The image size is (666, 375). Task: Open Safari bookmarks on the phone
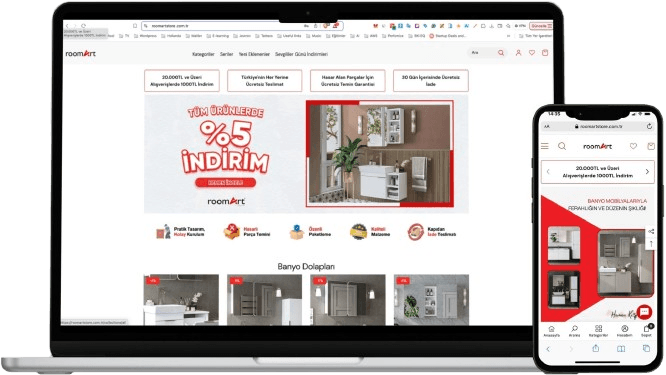pos(621,349)
